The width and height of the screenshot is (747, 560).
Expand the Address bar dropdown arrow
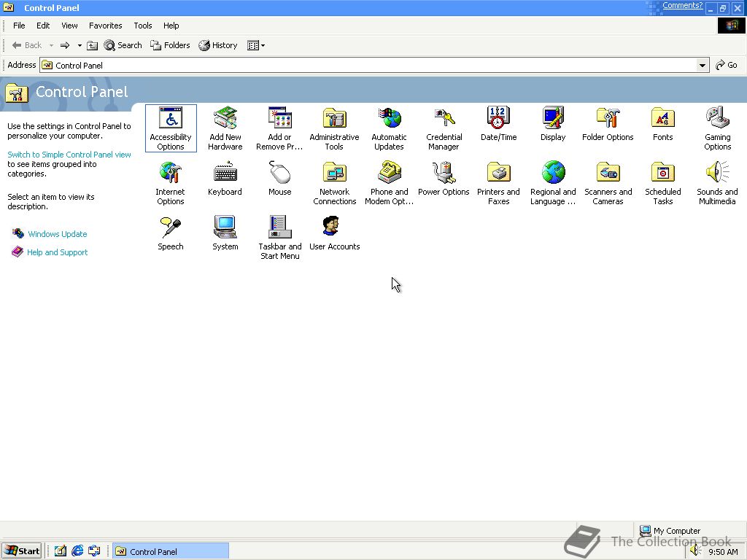coord(703,65)
